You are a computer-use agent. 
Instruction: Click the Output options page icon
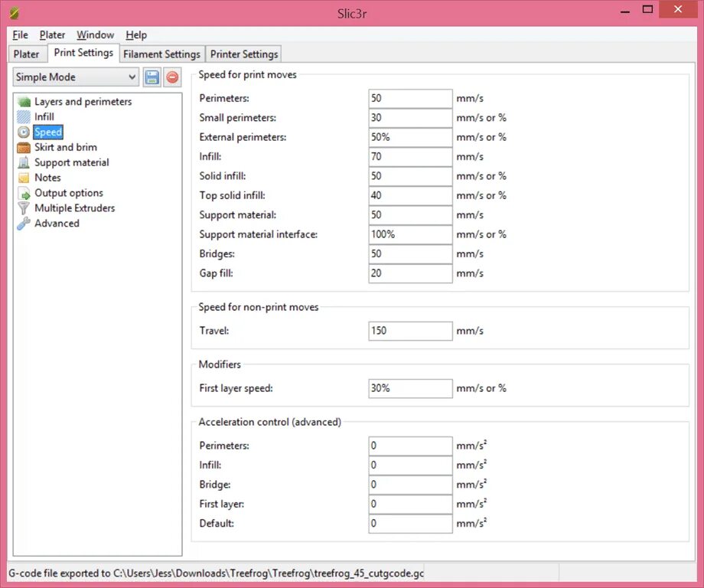24,193
